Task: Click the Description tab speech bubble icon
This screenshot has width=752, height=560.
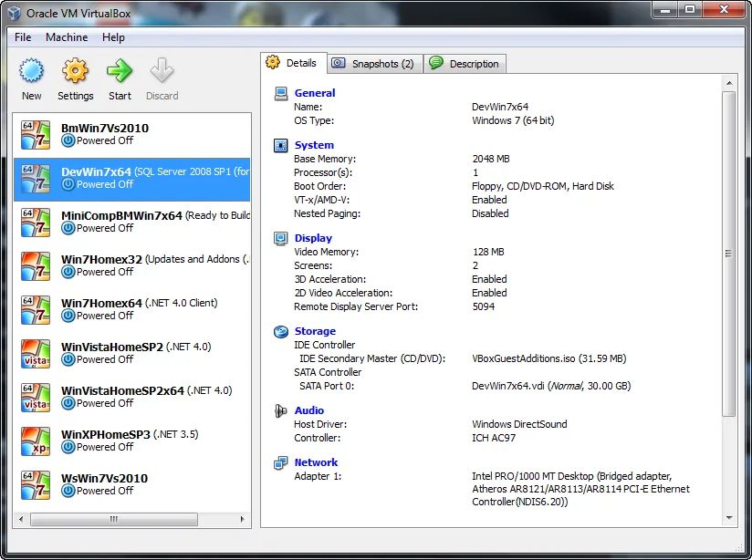Action: coord(436,63)
